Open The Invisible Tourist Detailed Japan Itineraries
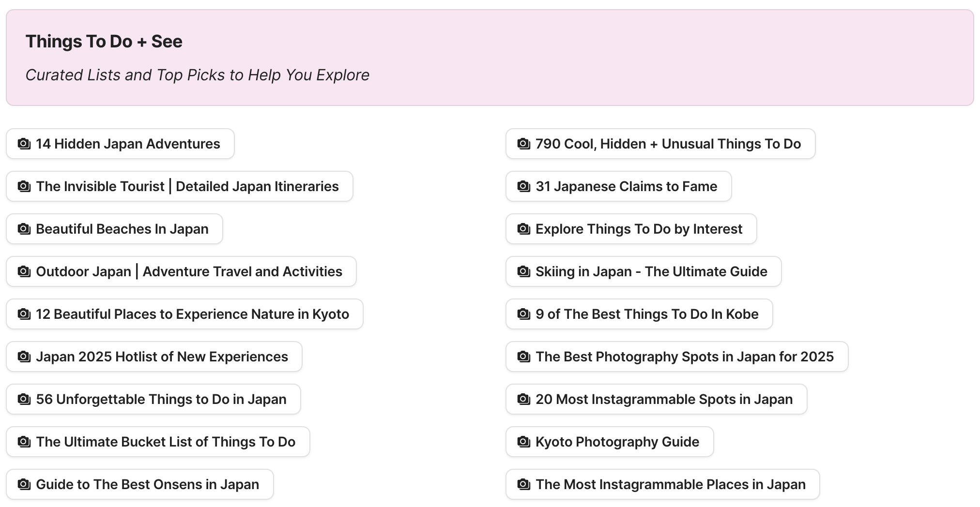This screenshot has height=507, width=980. tap(179, 186)
